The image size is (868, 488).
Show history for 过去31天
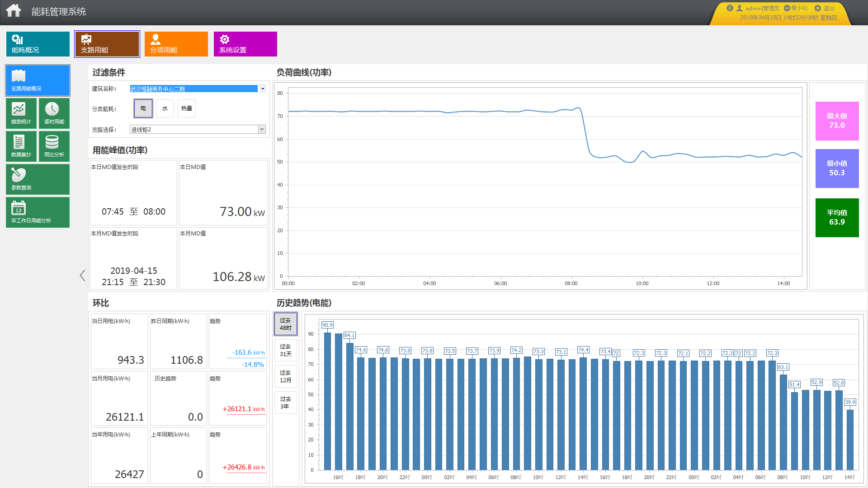pyautogui.click(x=285, y=350)
